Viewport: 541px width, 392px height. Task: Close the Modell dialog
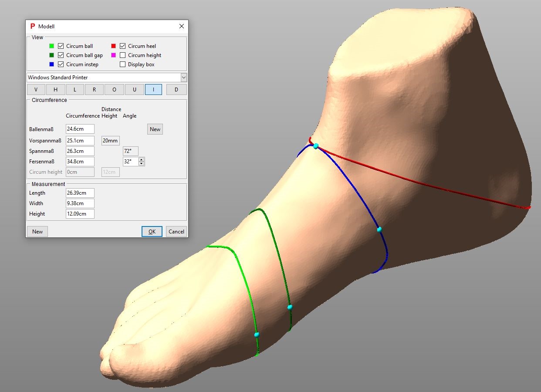[x=182, y=26]
